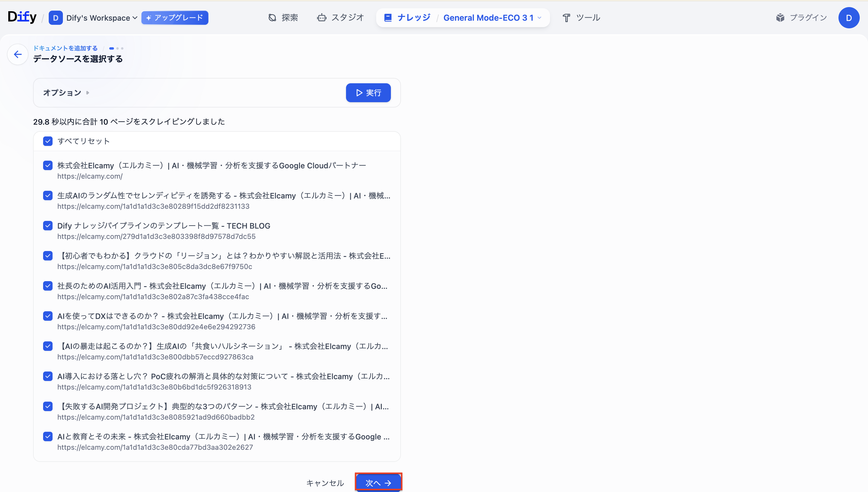Open the General Mode-ECO 3 1 dropdown
Viewport: 868px width, 492px height.
tap(492, 18)
